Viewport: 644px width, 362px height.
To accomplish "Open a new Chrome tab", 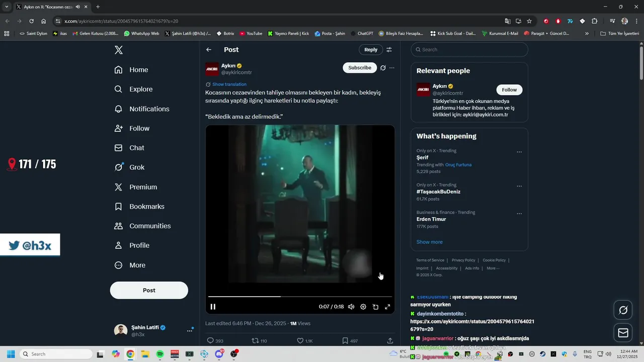I will [x=98, y=7].
